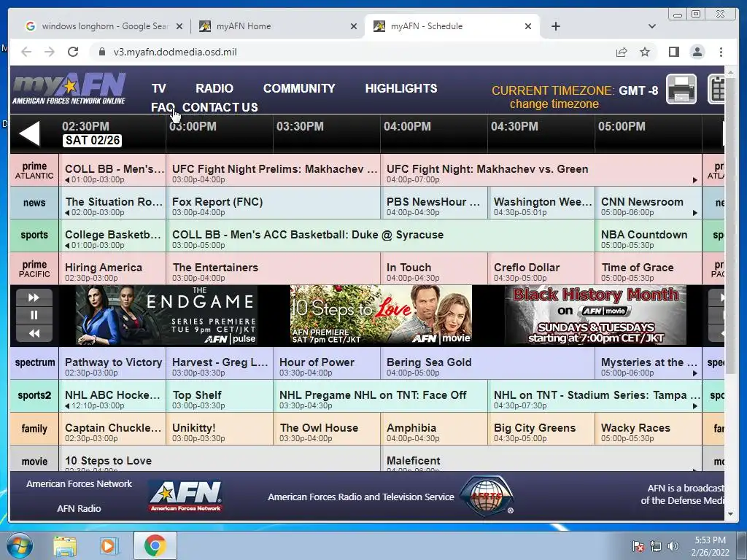
Task: Close the windows longhorn Google tab
Action: click(x=179, y=26)
